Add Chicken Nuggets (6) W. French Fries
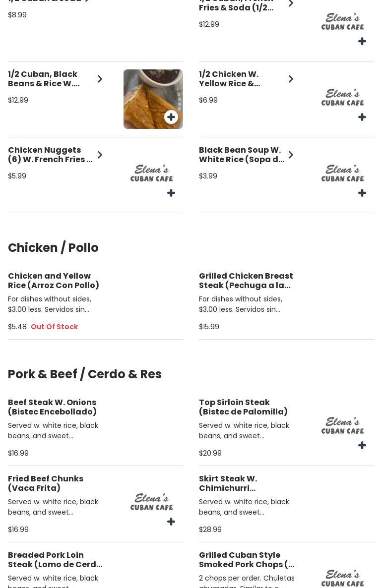 click(171, 193)
